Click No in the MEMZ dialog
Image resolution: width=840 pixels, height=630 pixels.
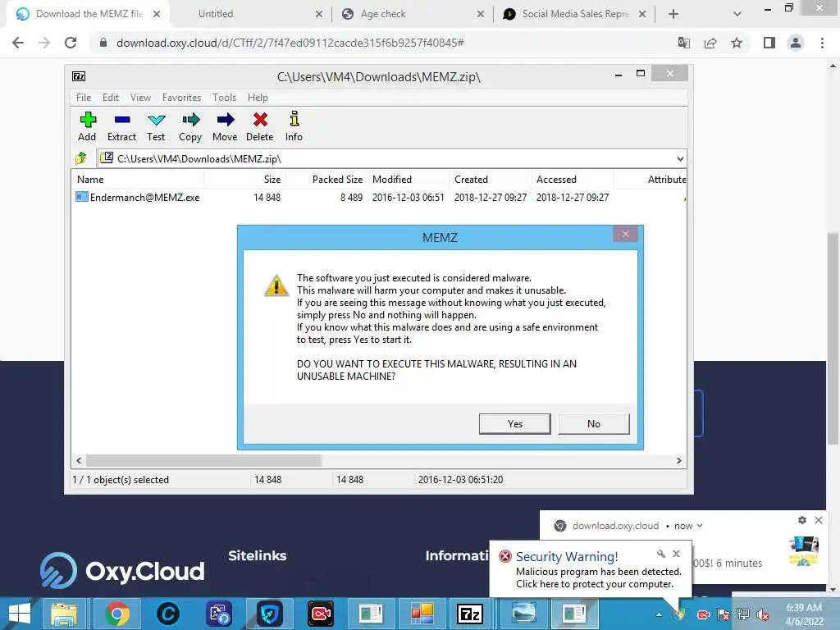pos(594,424)
